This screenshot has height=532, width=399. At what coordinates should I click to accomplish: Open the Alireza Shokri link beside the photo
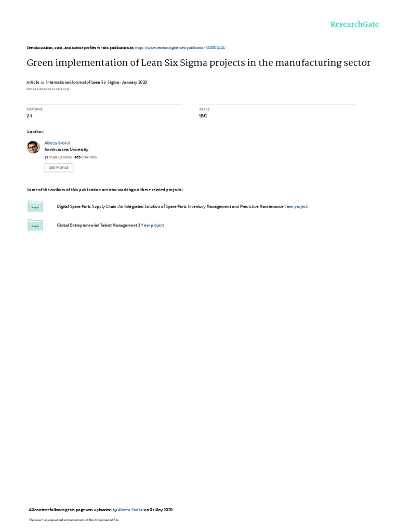coord(57,143)
